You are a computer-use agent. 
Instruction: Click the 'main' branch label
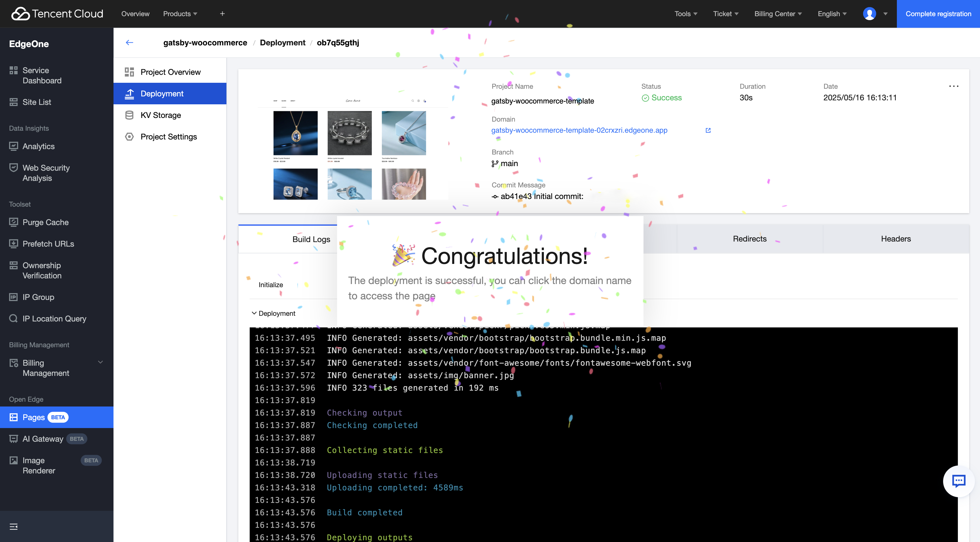pyautogui.click(x=509, y=164)
